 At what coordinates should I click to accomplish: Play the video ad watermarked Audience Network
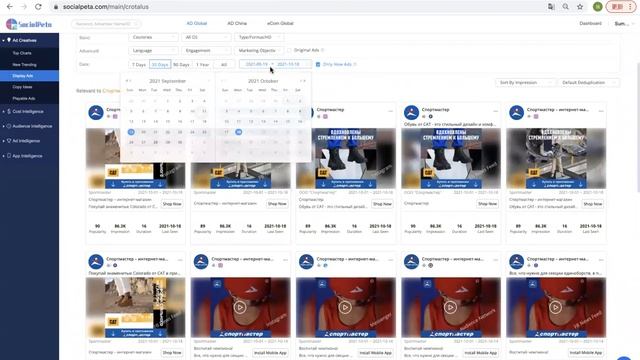click(450, 307)
